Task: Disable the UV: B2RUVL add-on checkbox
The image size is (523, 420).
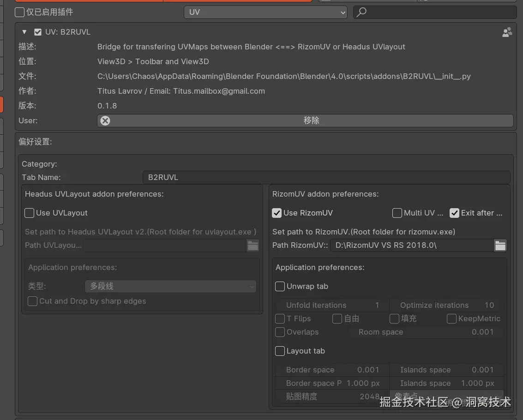Action: click(x=38, y=32)
